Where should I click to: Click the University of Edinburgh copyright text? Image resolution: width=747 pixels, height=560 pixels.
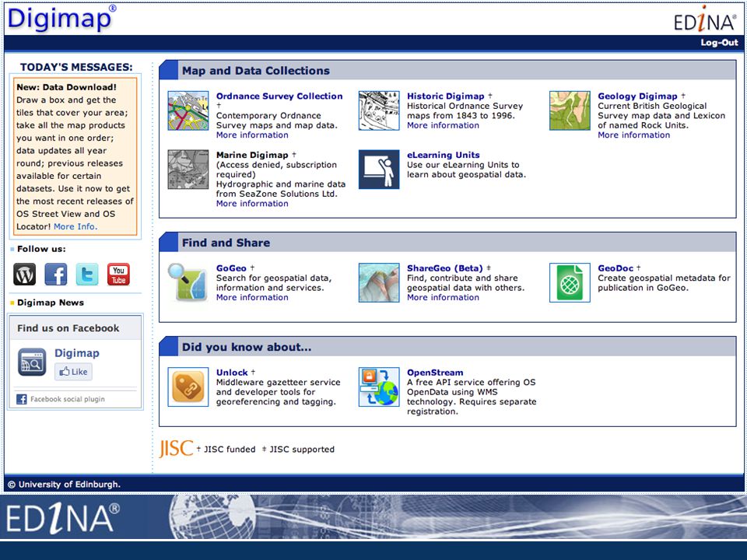[65, 485]
